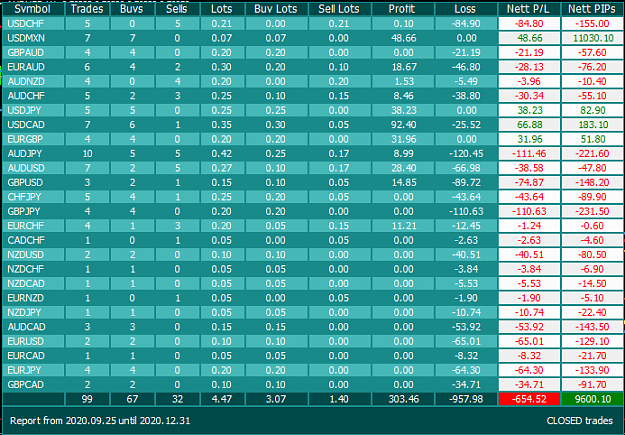Select EURCHF Nett PIPs value -0.60
The height and width of the screenshot is (435, 625).
pyautogui.click(x=592, y=226)
